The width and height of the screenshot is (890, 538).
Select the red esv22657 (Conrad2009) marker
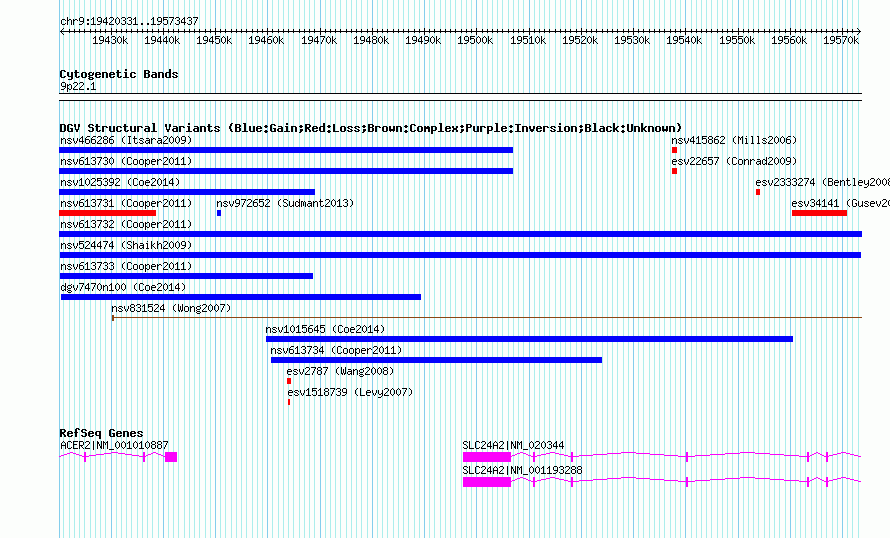[x=674, y=171]
